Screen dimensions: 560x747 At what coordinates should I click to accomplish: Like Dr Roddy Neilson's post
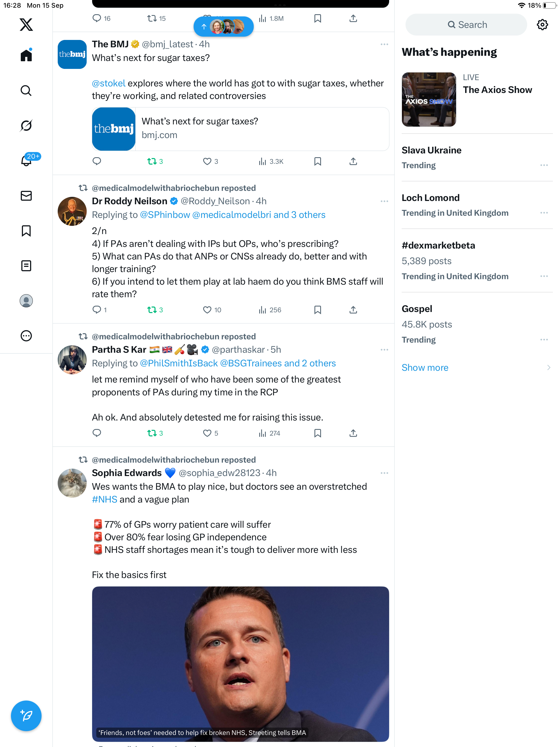(207, 310)
